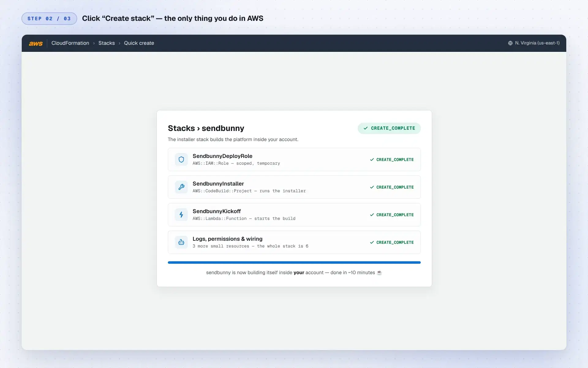Click the coffee cup emoji

pos(379,273)
